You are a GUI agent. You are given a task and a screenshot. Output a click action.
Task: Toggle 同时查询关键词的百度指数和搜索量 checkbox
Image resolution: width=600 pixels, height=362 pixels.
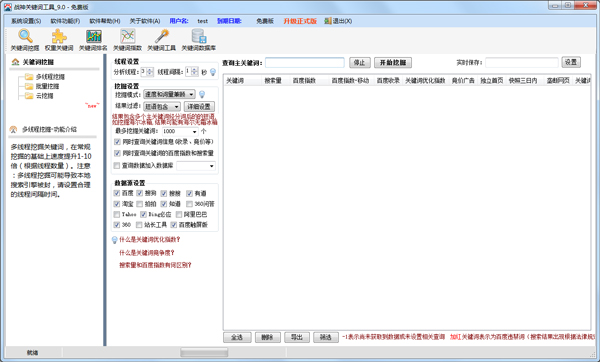(117, 153)
